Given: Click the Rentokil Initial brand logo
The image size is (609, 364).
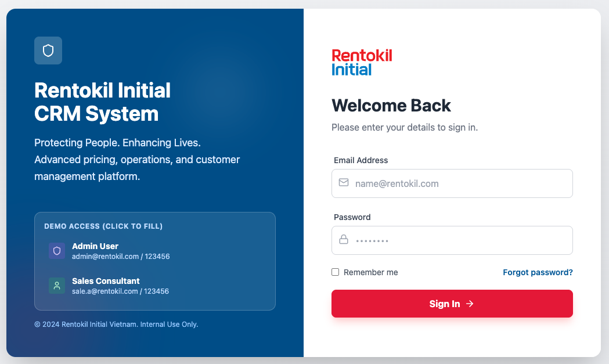Looking at the screenshot, I should (362, 62).
